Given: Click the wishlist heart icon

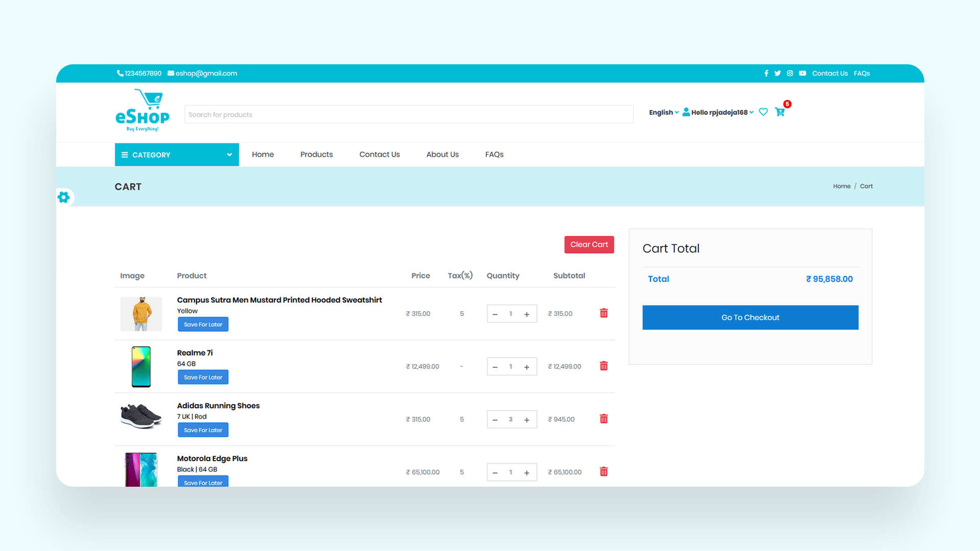Looking at the screenshot, I should click(763, 112).
